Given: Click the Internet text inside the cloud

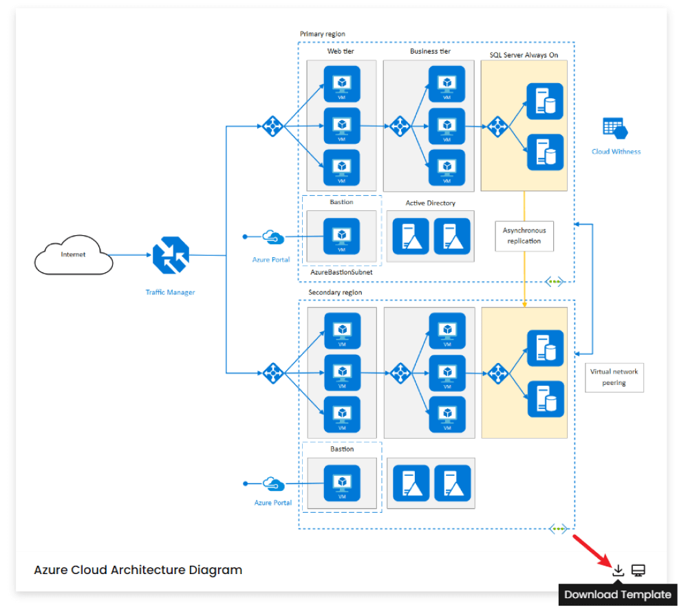Looking at the screenshot, I should (x=74, y=255).
